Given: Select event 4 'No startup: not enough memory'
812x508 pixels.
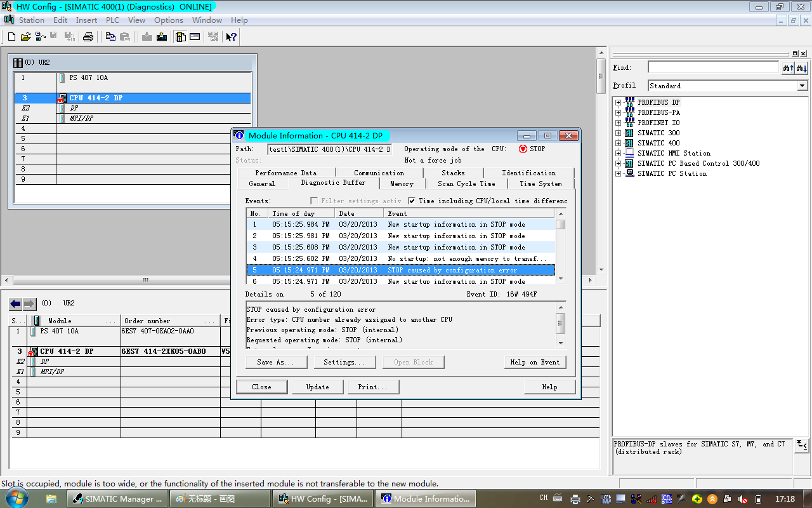Looking at the screenshot, I should [x=400, y=258].
